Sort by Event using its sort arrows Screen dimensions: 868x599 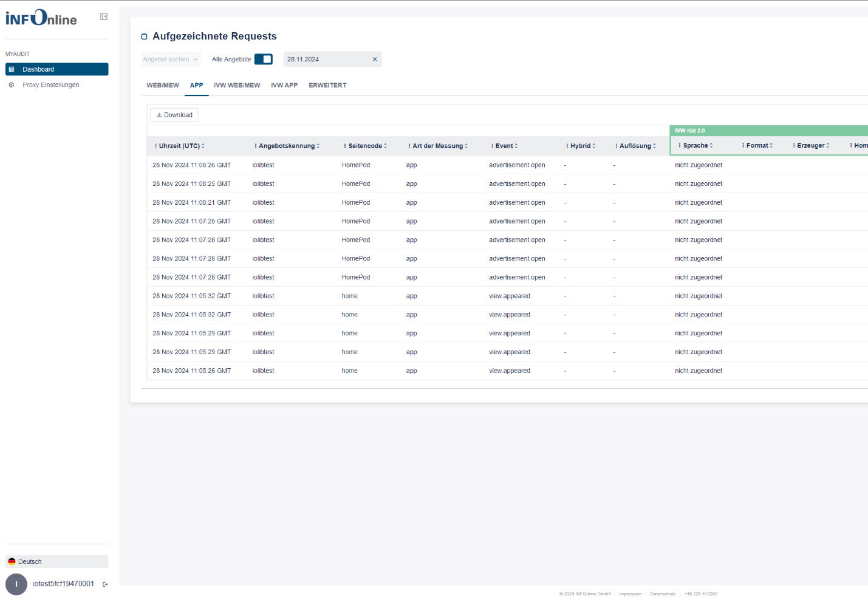coord(516,146)
